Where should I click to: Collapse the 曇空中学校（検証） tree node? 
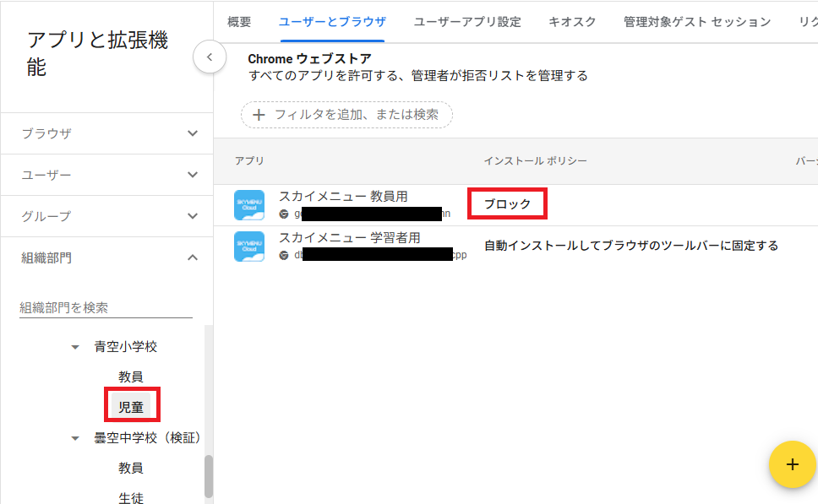point(76,438)
